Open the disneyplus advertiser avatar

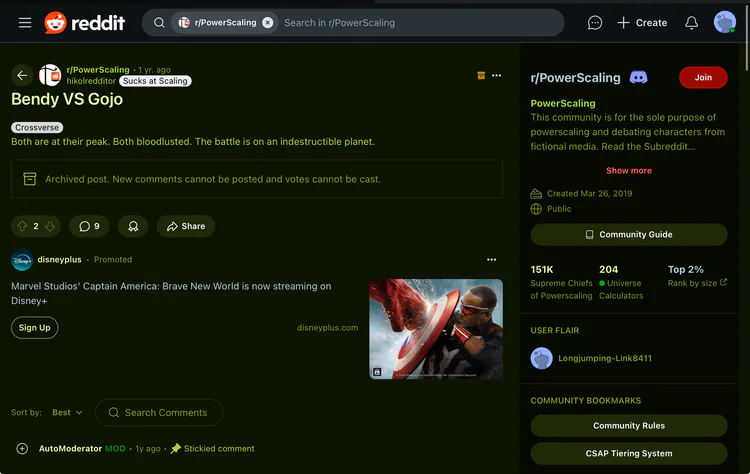coord(22,260)
